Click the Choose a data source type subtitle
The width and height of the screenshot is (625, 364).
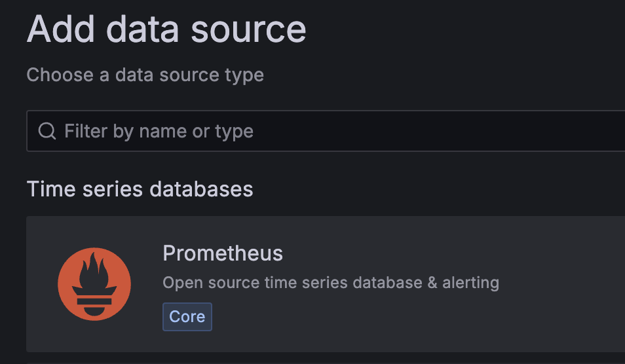pyautogui.click(x=145, y=75)
